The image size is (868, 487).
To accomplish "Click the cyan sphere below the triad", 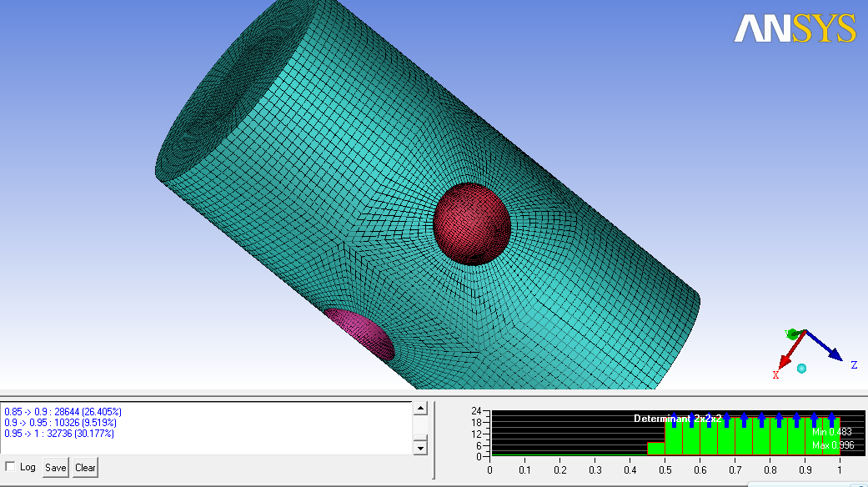I will pos(801,368).
